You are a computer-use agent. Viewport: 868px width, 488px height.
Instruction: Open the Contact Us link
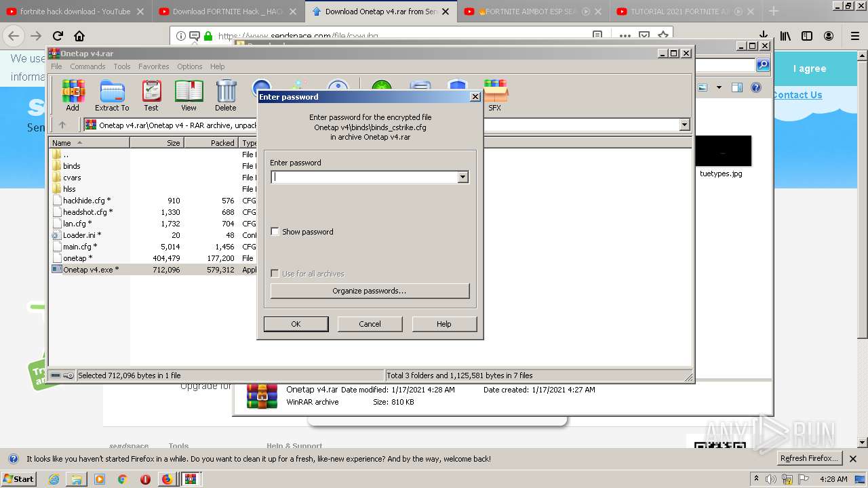click(x=797, y=95)
